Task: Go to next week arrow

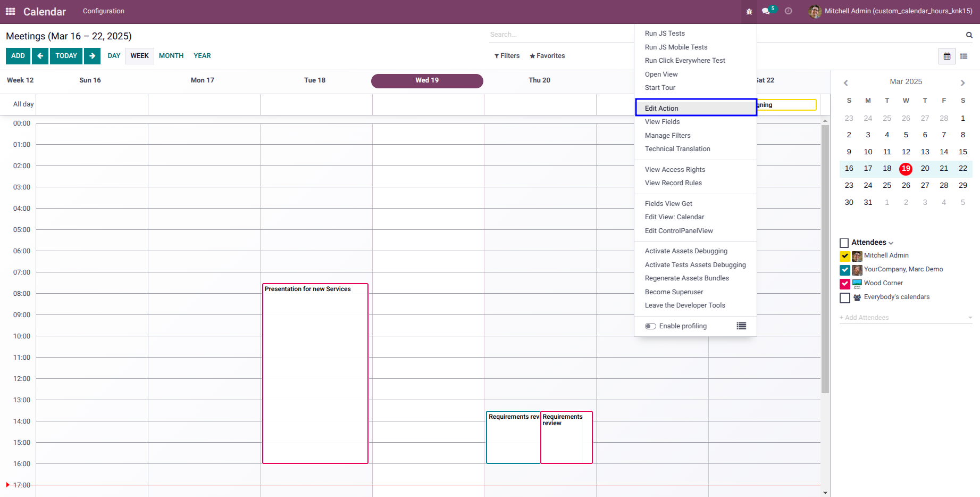Action: click(92, 56)
